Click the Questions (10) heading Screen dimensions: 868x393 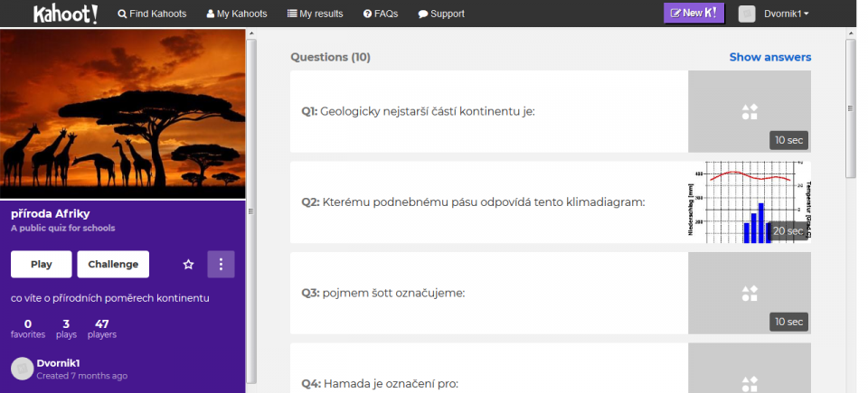331,57
